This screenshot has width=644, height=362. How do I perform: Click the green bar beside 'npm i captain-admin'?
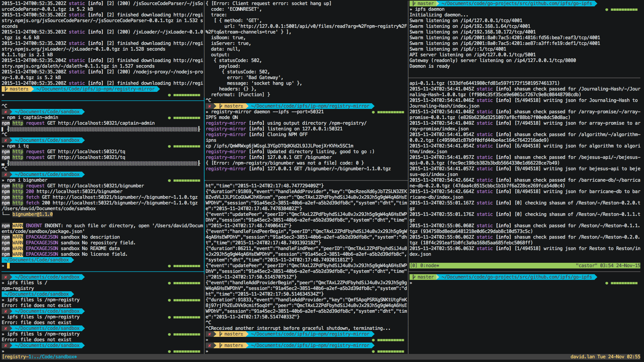click(x=186, y=118)
